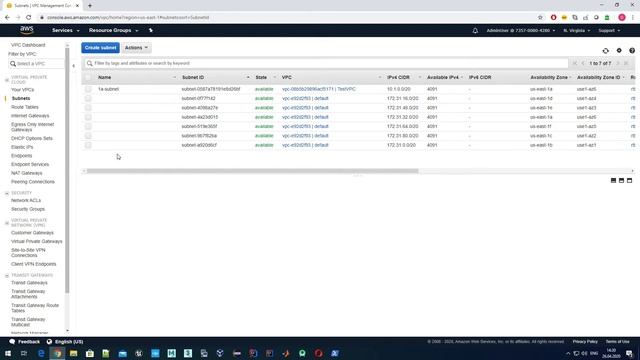Reload the browser page
Image resolution: width=640 pixels, height=360 pixels.
pyautogui.click(x=29, y=18)
